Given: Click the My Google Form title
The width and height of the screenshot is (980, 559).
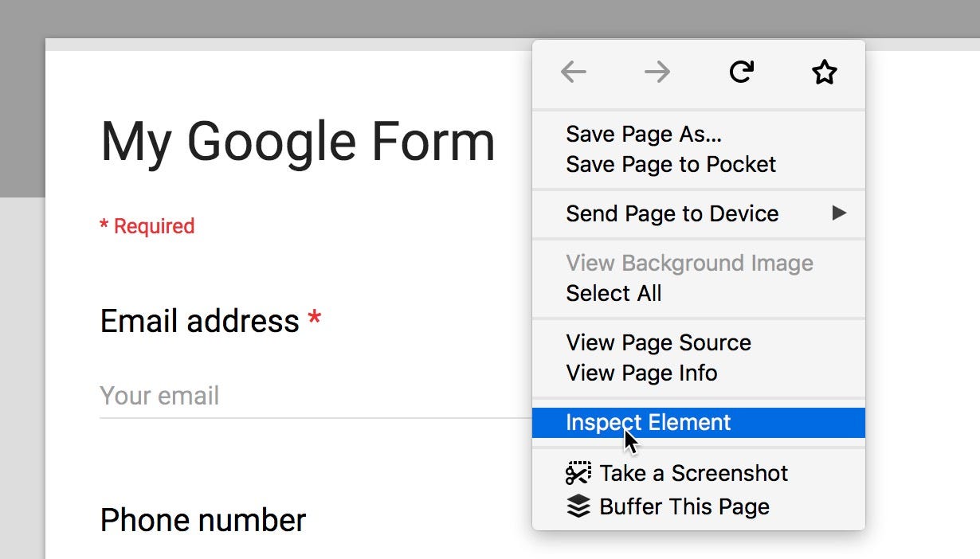Looking at the screenshot, I should [298, 142].
